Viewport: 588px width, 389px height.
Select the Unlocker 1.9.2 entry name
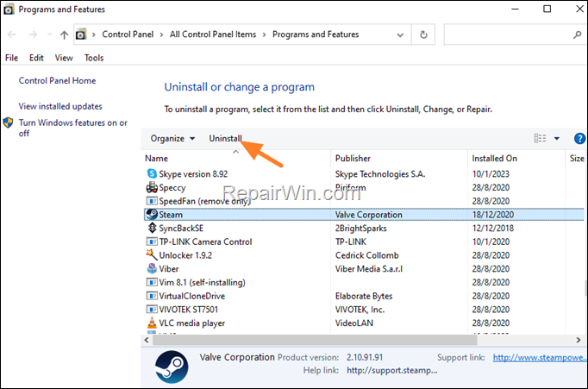[185, 255]
